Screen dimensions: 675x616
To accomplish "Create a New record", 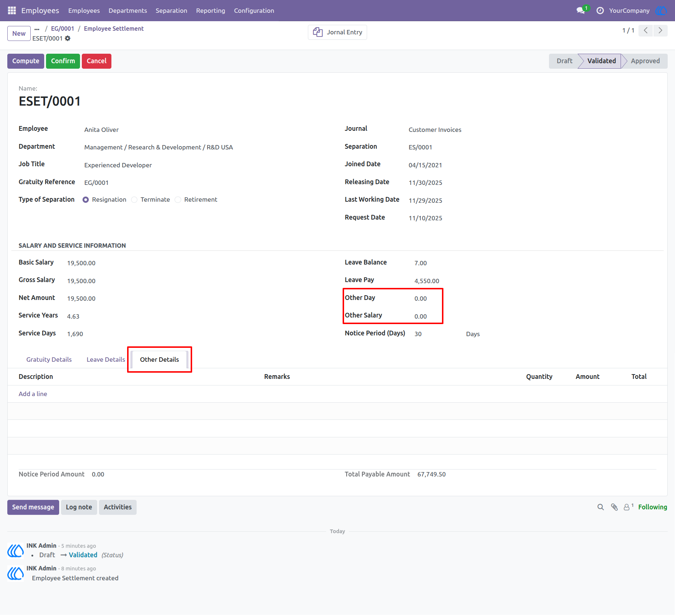I will coord(19,34).
